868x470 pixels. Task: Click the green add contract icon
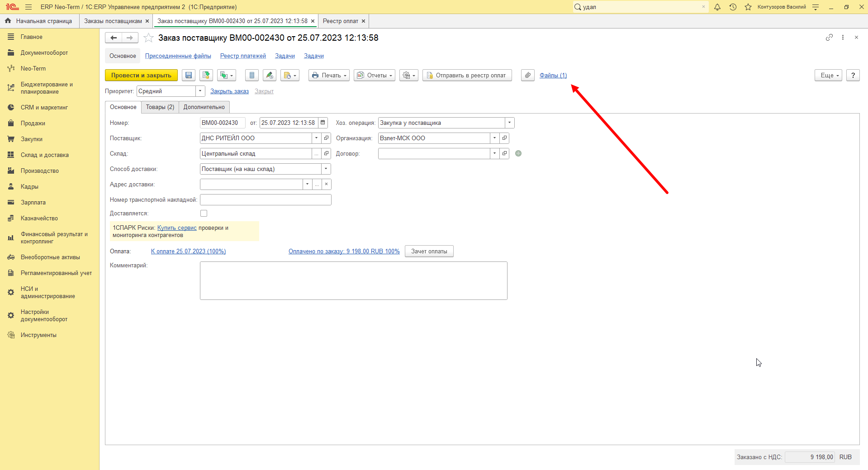tap(518, 153)
